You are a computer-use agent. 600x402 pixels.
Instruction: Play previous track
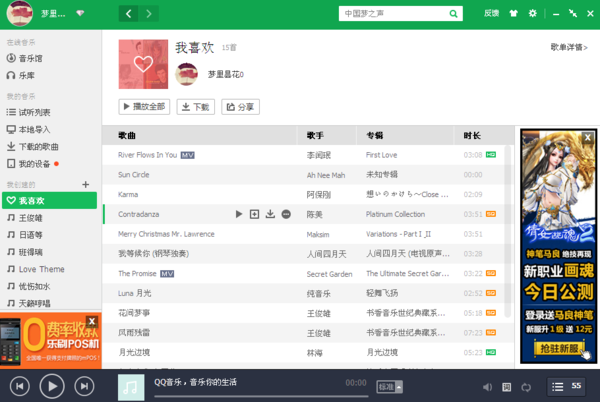tap(20, 386)
